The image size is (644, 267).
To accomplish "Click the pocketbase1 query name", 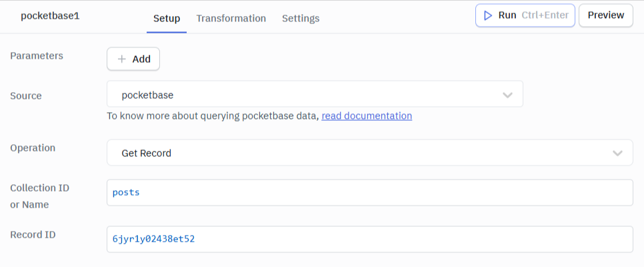I will coord(50,16).
